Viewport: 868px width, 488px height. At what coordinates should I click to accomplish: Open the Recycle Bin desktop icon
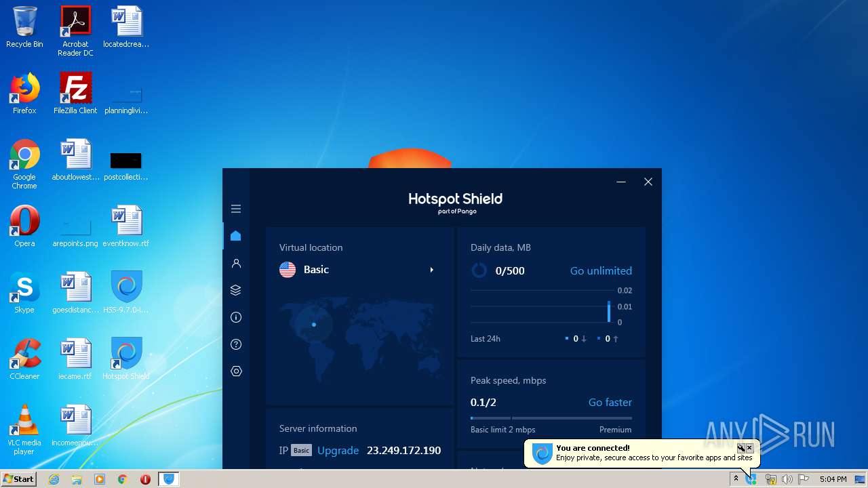coord(24,28)
